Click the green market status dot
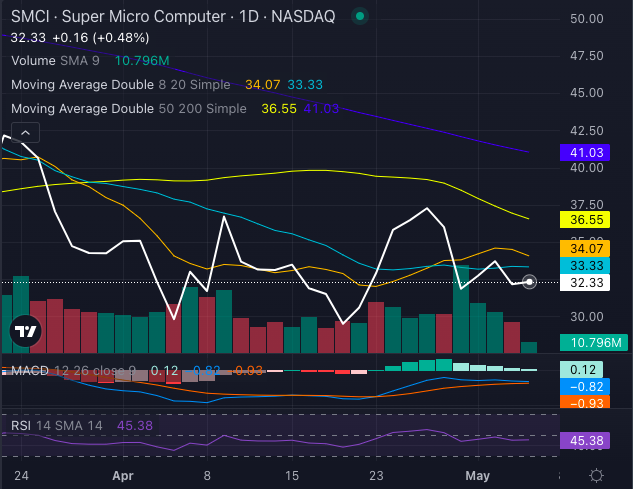633x489 pixels. (360, 16)
